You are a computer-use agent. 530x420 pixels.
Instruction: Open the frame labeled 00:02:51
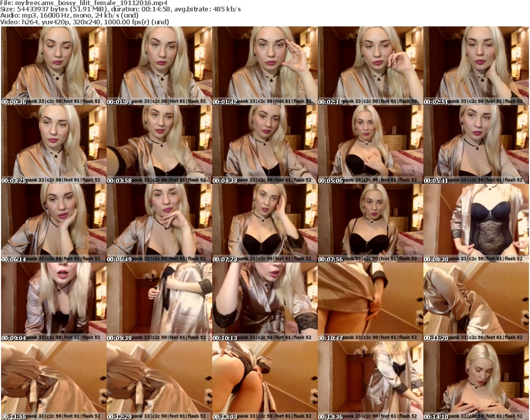click(x=476, y=66)
